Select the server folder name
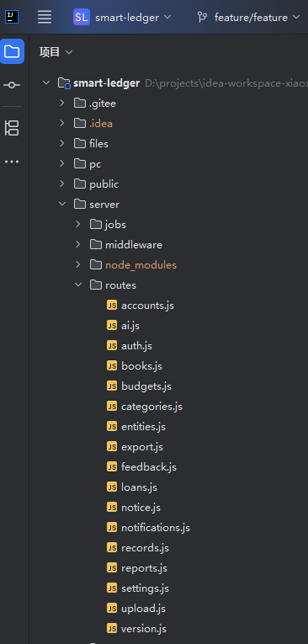This screenshot has height=644, width=308. tap(104, 205)
